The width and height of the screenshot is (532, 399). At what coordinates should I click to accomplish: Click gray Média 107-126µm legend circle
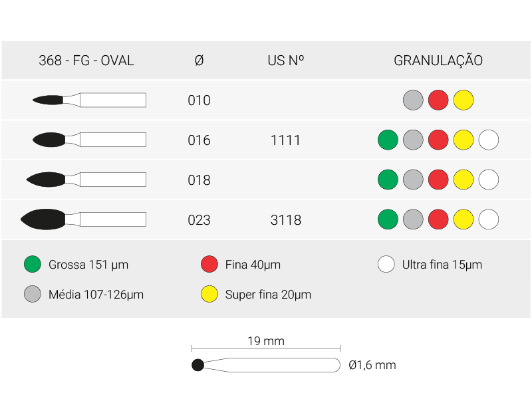[x=33, y=294]
